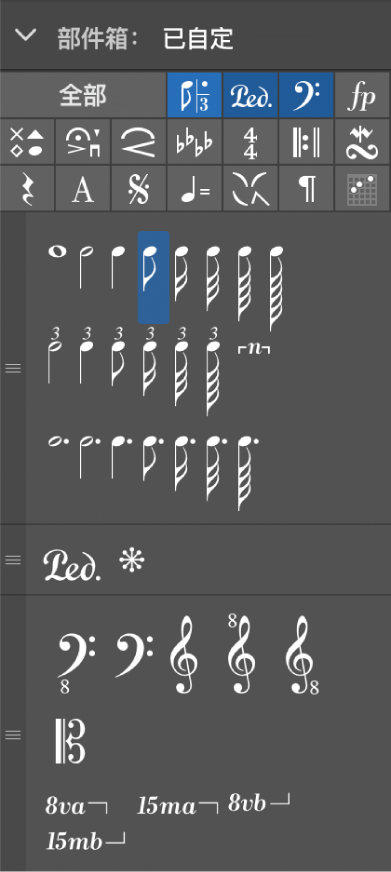Open the repeat barlines category

click(x=306, y=142)
